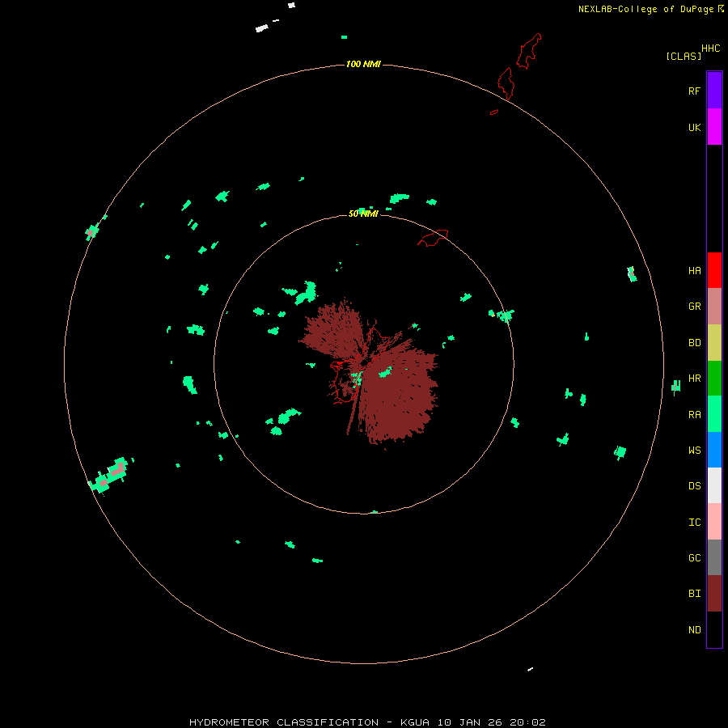
Task: Select the HA legend label
Action: tap(694, 271)
